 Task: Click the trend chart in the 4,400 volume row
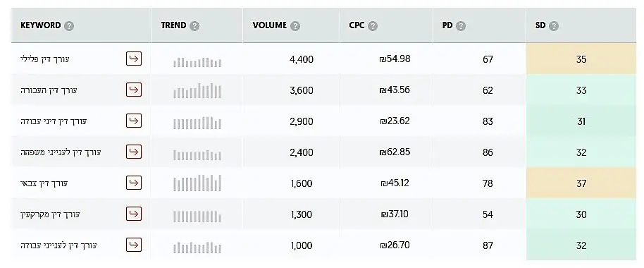[x=197, y=62]
